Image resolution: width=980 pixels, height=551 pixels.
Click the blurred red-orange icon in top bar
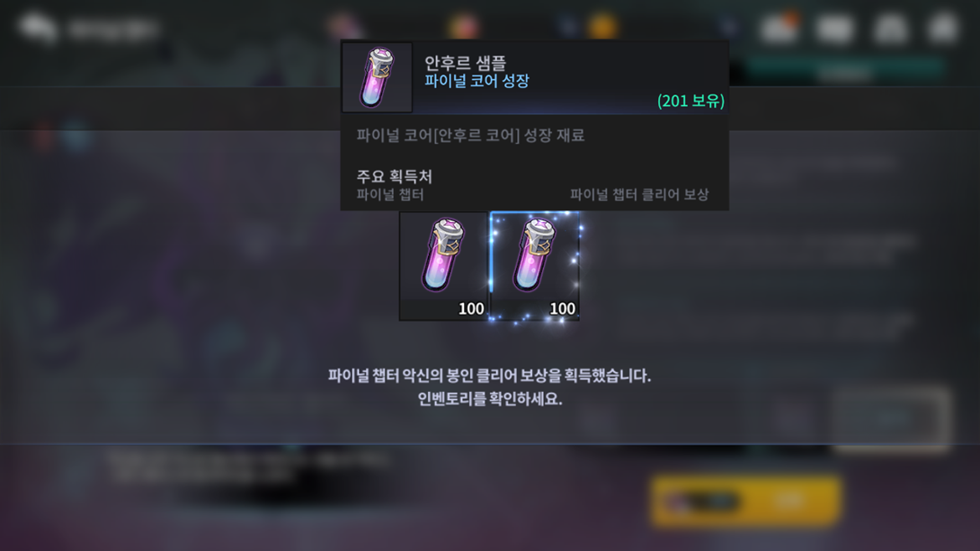click(463, 27)
